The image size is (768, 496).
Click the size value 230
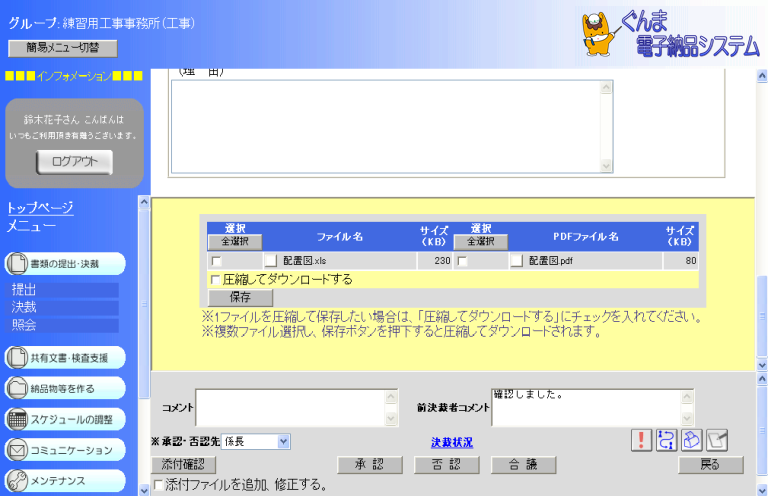pyautogui.click(x=442, y=261)
